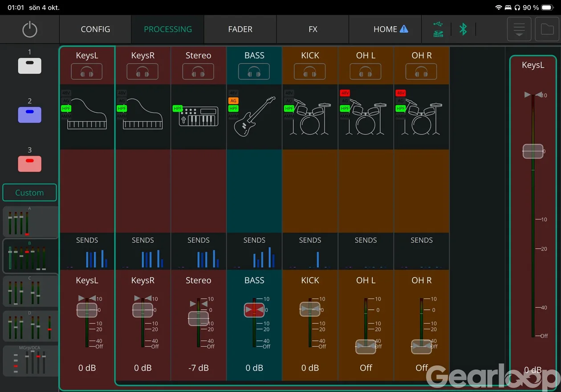The height and width of the screenshot is (392, 561).
Task: Click the Bluetooth icon
Action: [x=463, y=29]
